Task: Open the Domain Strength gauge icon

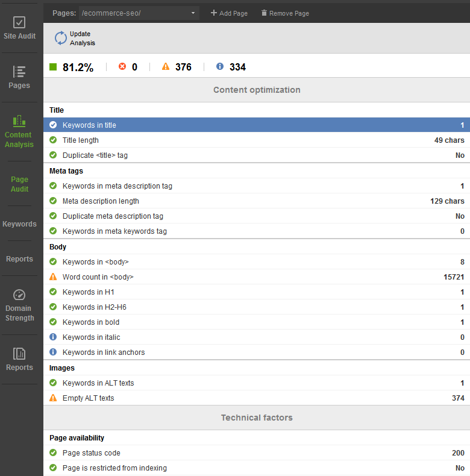Action: [x=19, y=295]
